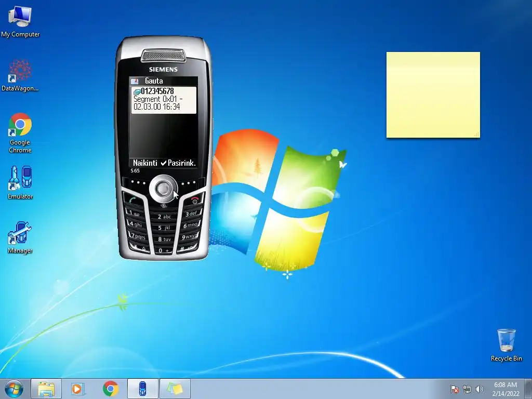Open File Explorer from the taskbar

(x=46, y=389)
